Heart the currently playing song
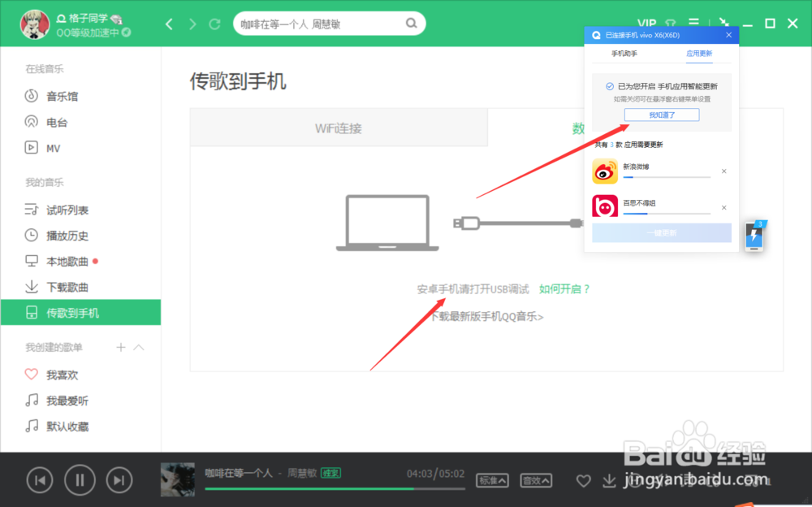812x507 pixels. click(x=583, y=481)
